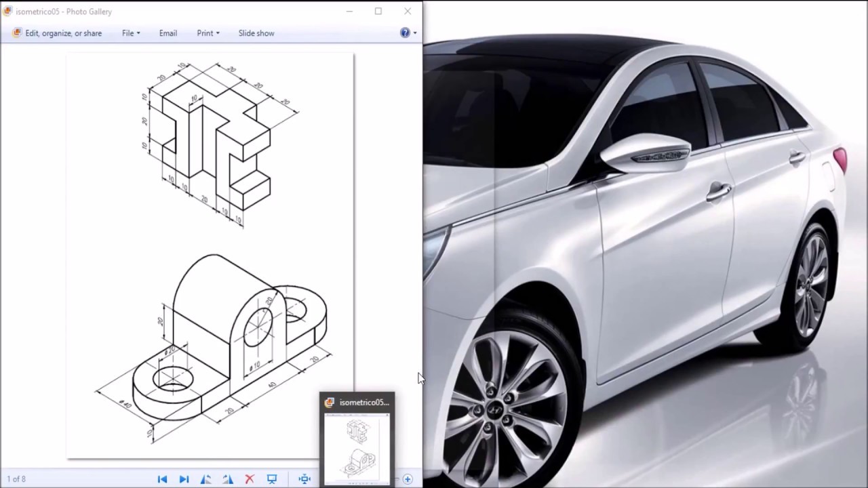Screen dimensions: 868x488
Task: Open the Print dropdown menu
Action: 208,33
